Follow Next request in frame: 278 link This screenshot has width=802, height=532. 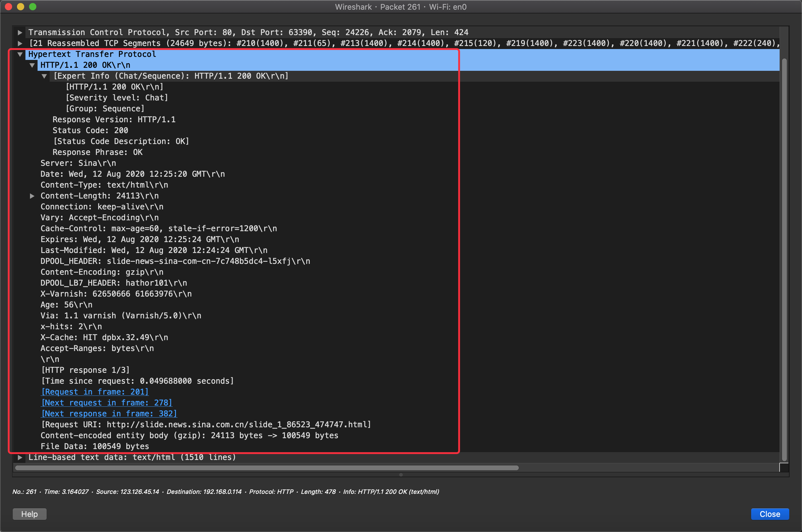pyautogui.click(x=107, y=403)
